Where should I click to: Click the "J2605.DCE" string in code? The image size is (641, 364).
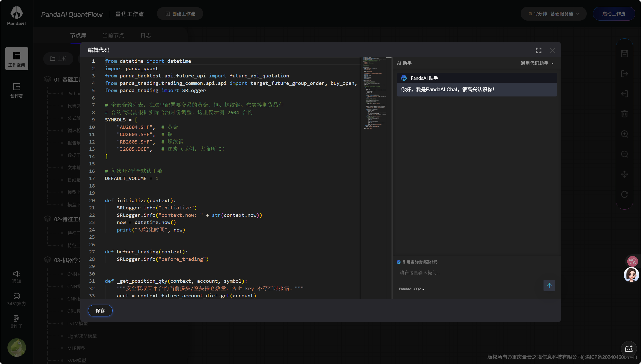click(133, 149)
